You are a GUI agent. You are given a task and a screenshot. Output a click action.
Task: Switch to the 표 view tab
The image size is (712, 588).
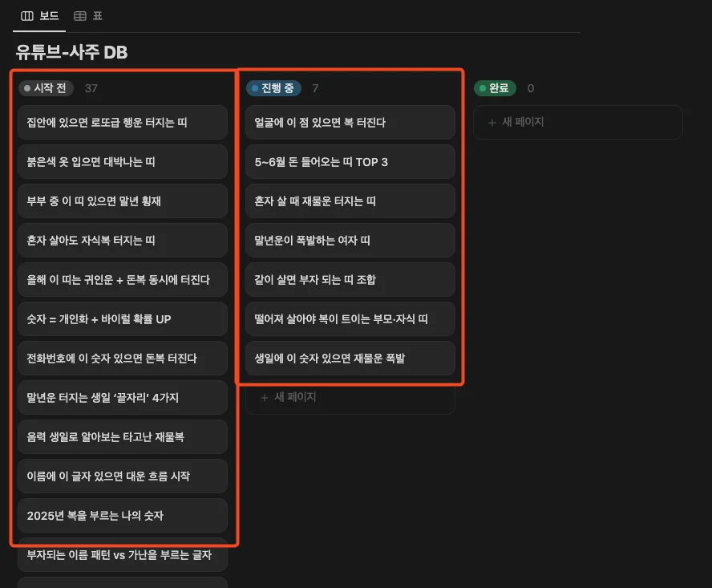pyautogui.click(x=88, y=16)
